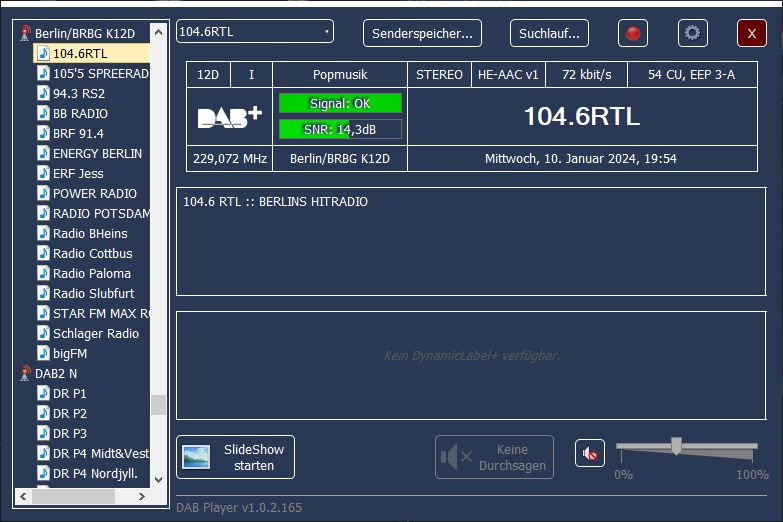
Task: Toggle mute with the speaker icon
Action: click(590, 454)
